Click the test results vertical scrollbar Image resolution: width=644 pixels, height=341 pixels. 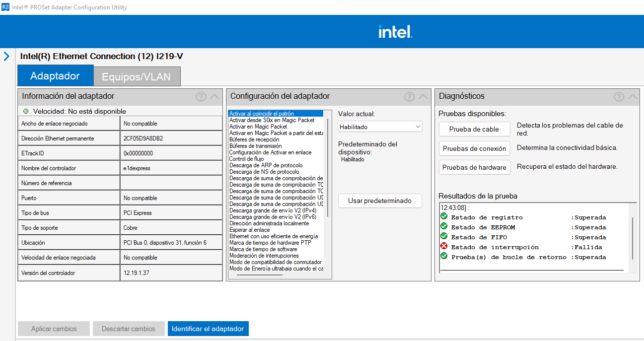633,238
